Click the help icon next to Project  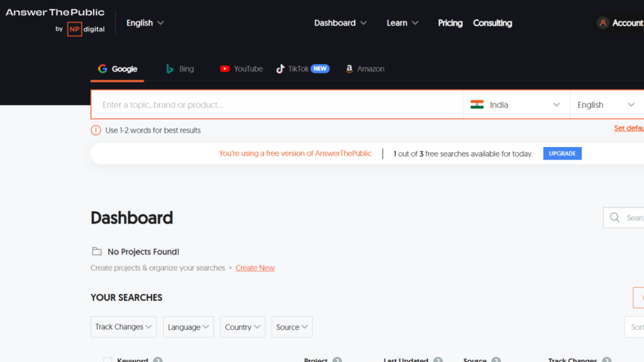[x=337, y=360]
